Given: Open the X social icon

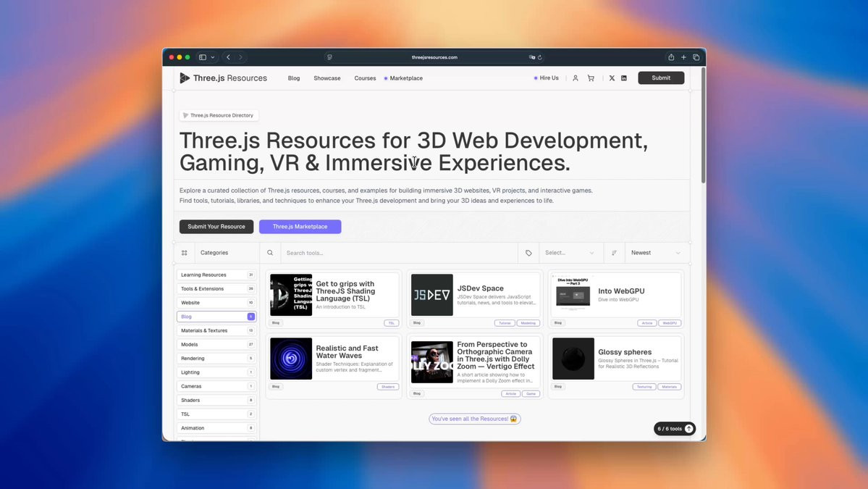Looking at the screenshot, I should click(x=612, y=78).
